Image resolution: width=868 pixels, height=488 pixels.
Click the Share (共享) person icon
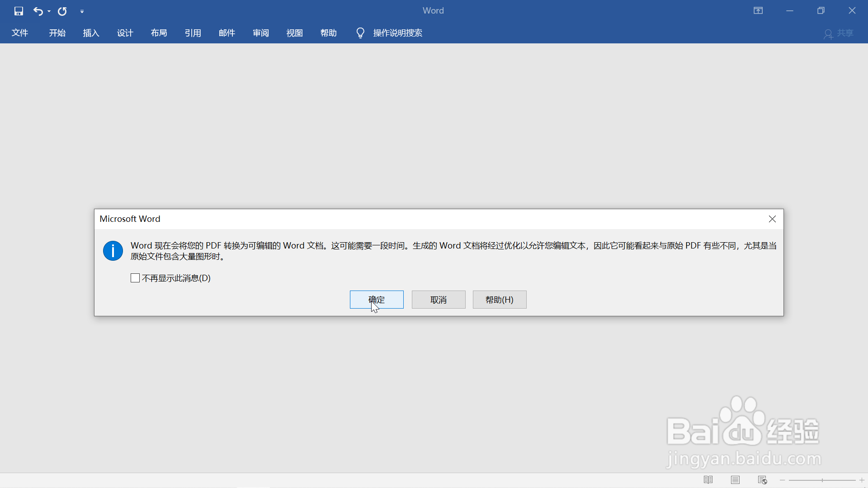pos(828,34)
